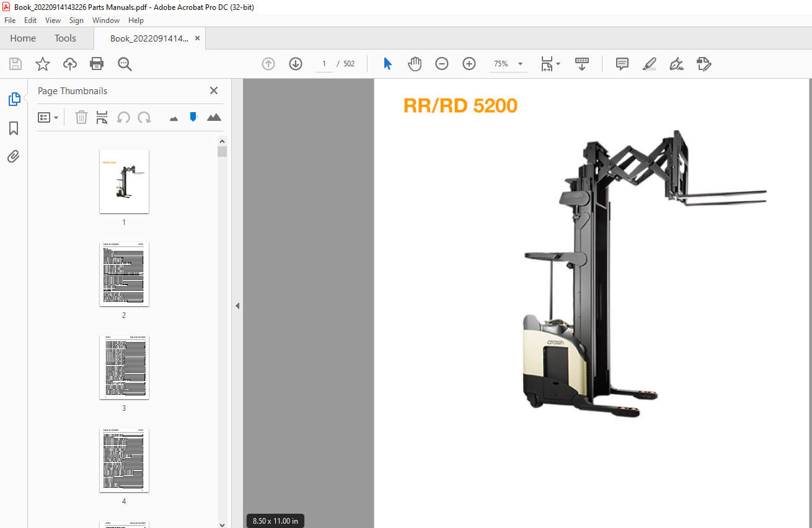Collapse the navigation pane with left arrow
This screenshot has height=528, width=812.
tap(237, 306)
